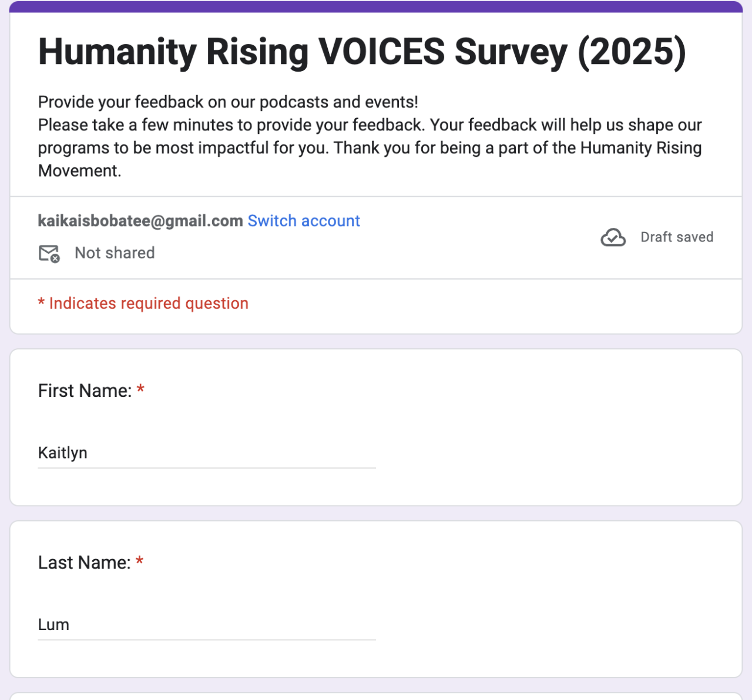This screenshot has height=700, width=752.
Task: Click the "First Name:" question label
Action: click(x=85, y=391)
